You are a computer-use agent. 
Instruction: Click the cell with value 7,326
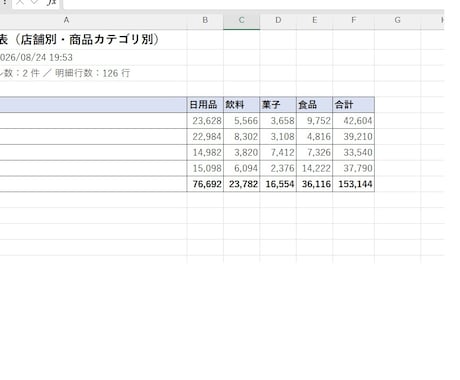point(314,152)
